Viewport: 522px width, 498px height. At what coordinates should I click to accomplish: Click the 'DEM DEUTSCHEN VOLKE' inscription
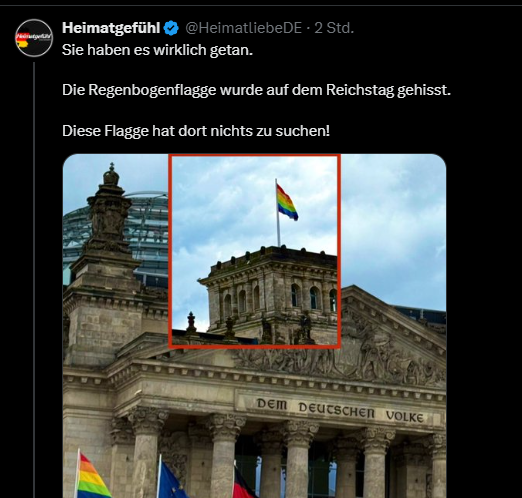click(340, 410)
